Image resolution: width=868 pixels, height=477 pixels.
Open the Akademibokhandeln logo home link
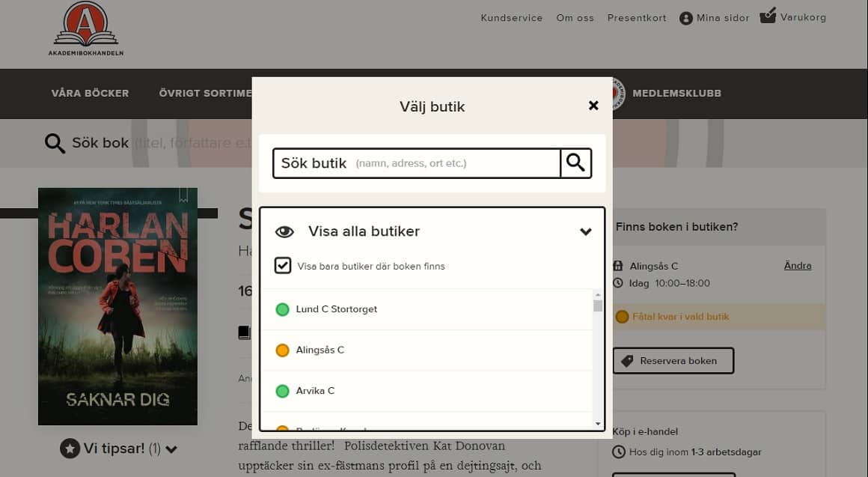click(x=86, y=28)
